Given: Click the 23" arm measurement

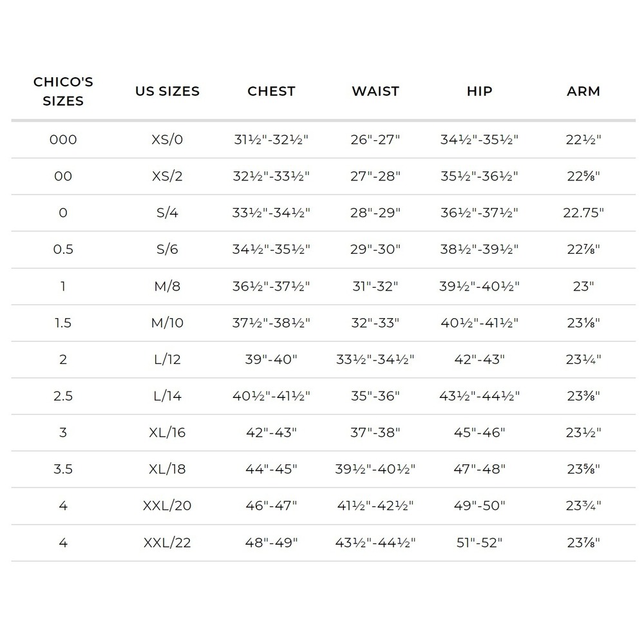Looking at the screenshot, I should [x=583, y=287].
